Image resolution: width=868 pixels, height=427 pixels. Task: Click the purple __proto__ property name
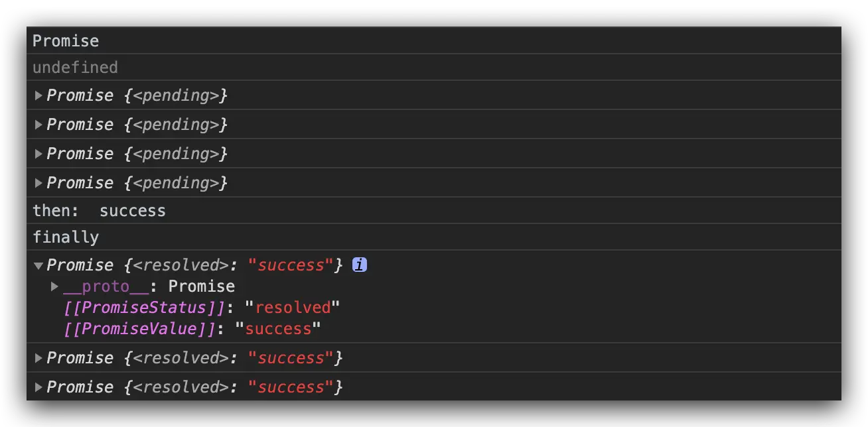[x=96, y=286]
